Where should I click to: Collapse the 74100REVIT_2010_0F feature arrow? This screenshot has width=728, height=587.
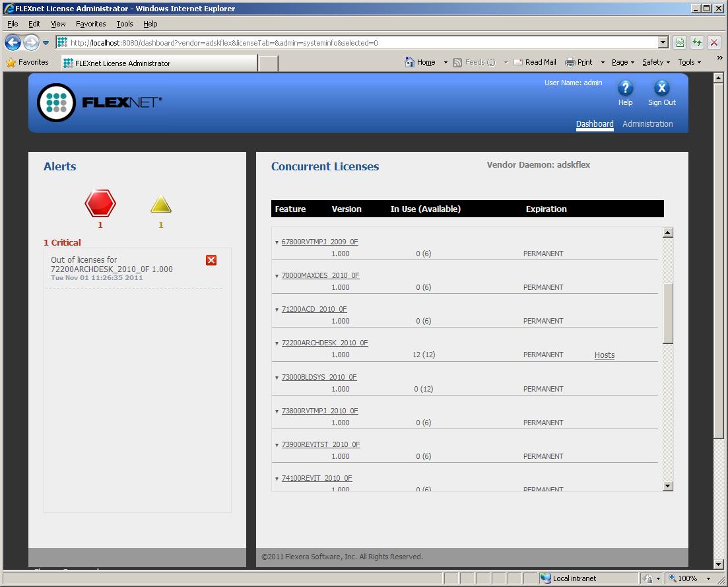277,479
